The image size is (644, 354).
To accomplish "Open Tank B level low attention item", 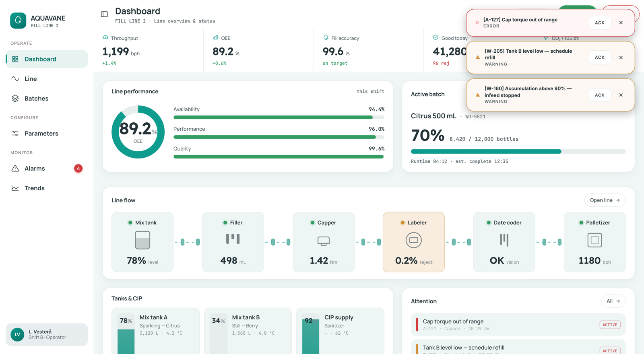I will coord(518,347).
